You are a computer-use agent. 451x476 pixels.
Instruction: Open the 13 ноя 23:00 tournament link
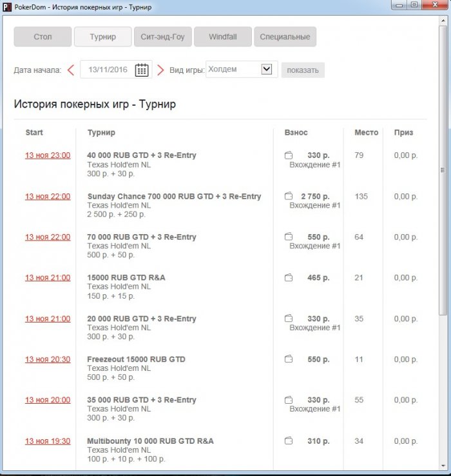pos(48,155)
